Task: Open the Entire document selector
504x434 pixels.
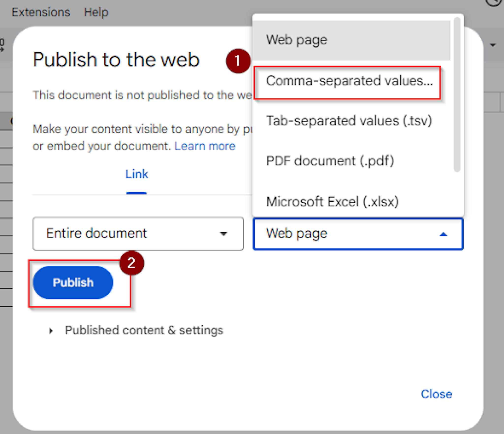Action: pos(138,233)
